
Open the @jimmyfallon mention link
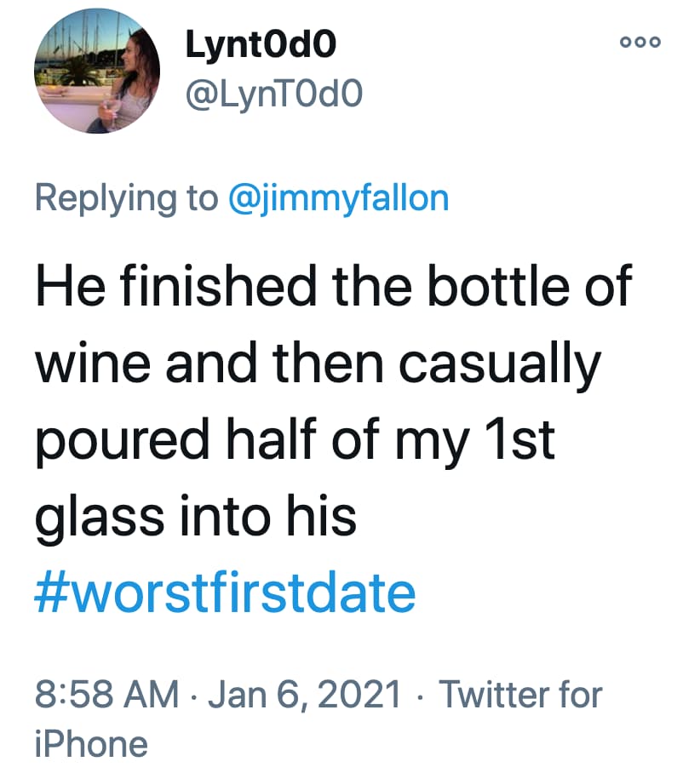point(339,198)
